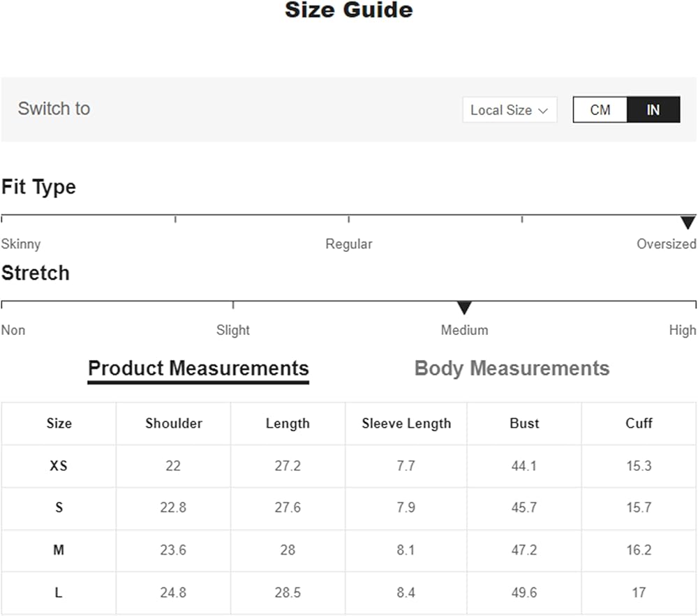Viewport: 698px width, 616px height.
Task: Click the Bust column header
Action: (524, 423)
